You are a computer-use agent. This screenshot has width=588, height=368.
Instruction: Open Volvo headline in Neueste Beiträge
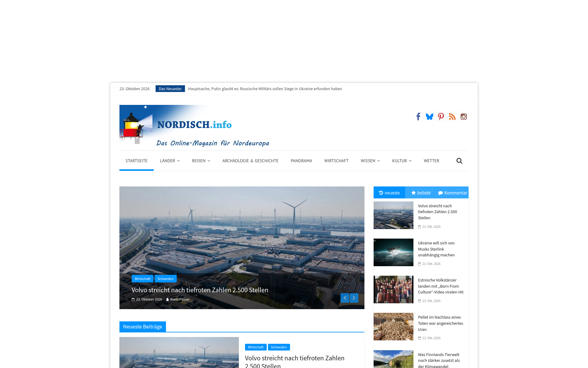(x=295, y=362)
